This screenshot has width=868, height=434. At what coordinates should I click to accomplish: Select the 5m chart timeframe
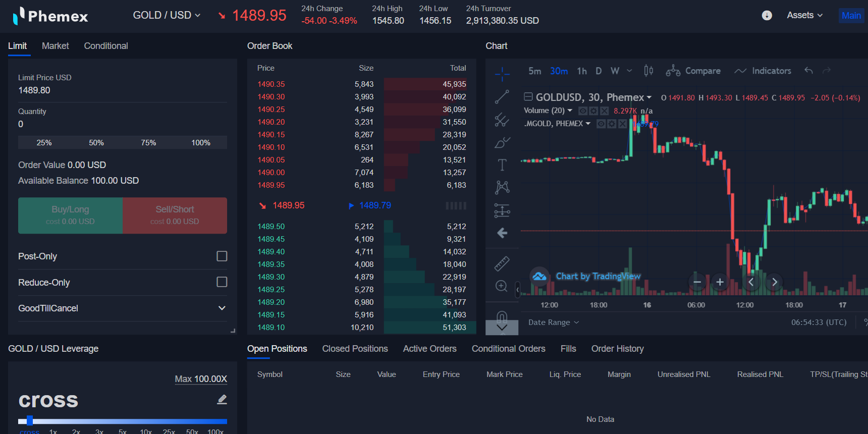coord(535,71)
